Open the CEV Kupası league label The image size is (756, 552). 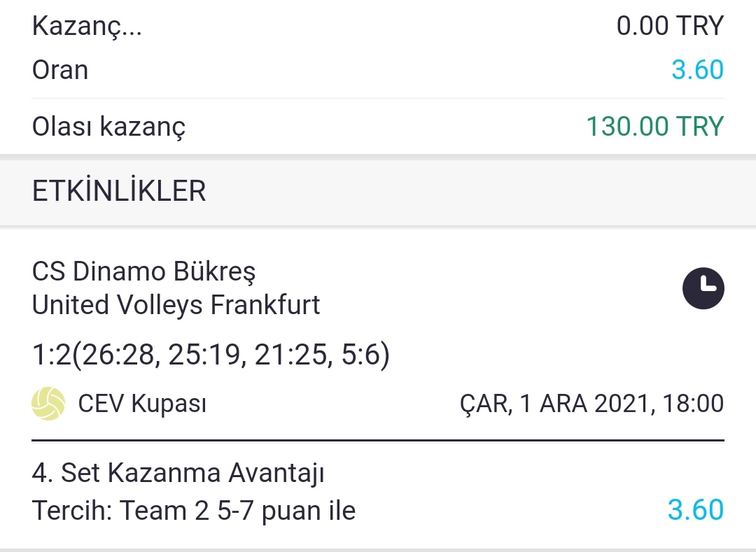coord(142,404)
